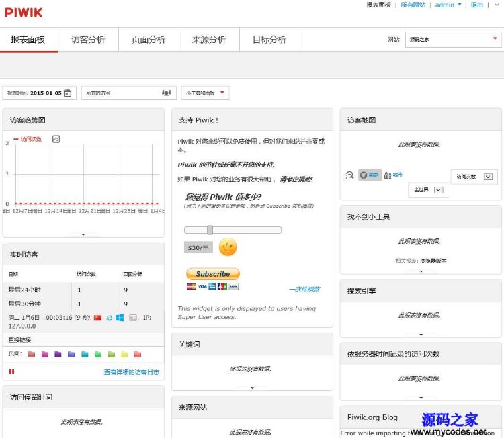Image resolution: width=504 pixels, height=438 pixels.
Task: Switch to the 来源分析 tab
Action: pyautogui.click(x=209, y=40)
